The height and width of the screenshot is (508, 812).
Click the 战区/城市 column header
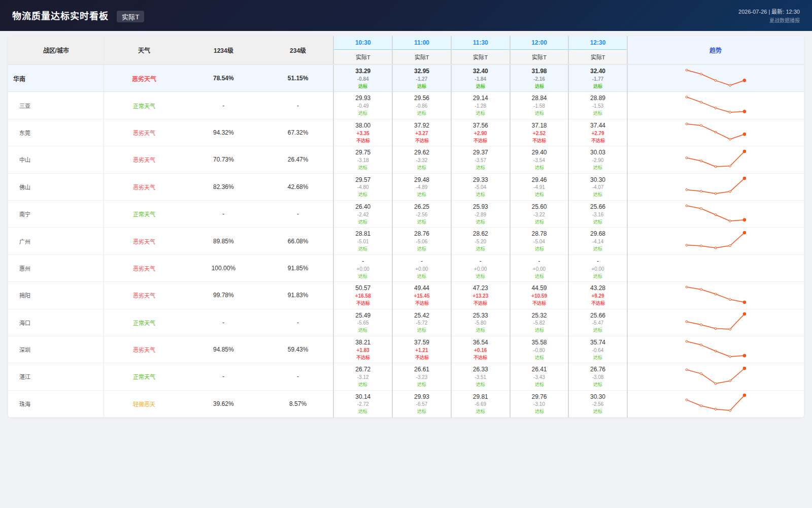[x=56, y=50]
